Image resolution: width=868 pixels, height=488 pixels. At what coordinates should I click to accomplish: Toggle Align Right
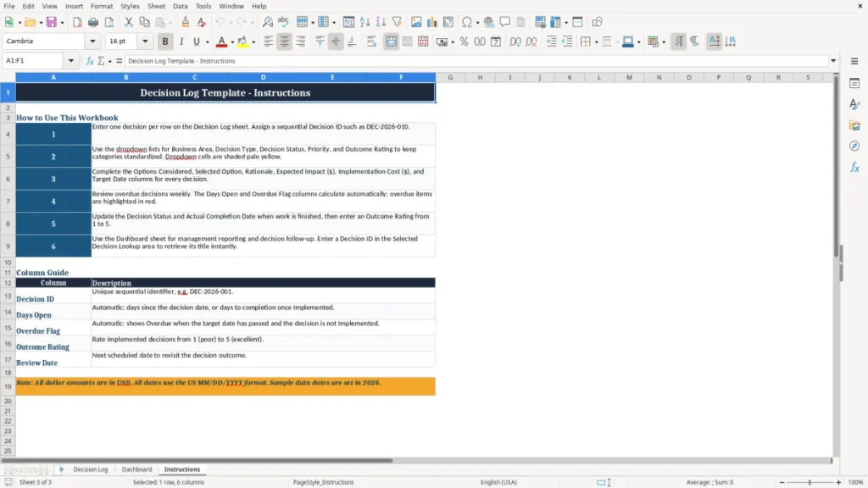[301, 42]
